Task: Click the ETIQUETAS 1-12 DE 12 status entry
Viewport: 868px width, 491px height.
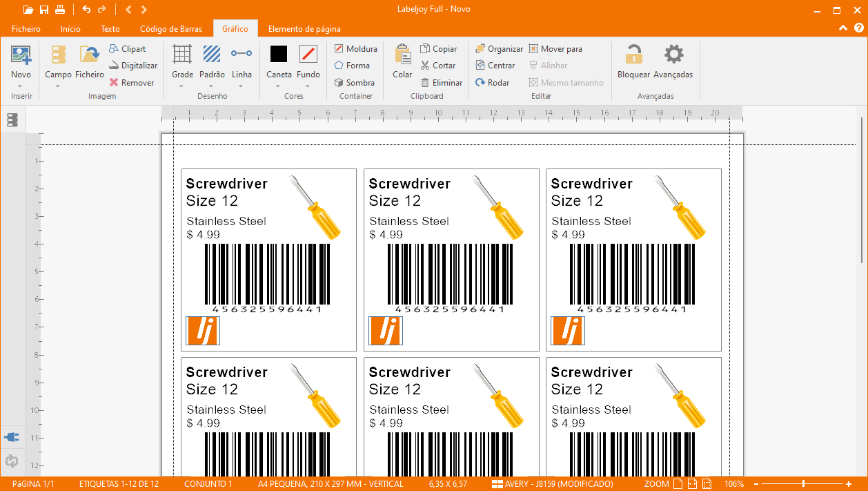Action: tap(119, 484)
